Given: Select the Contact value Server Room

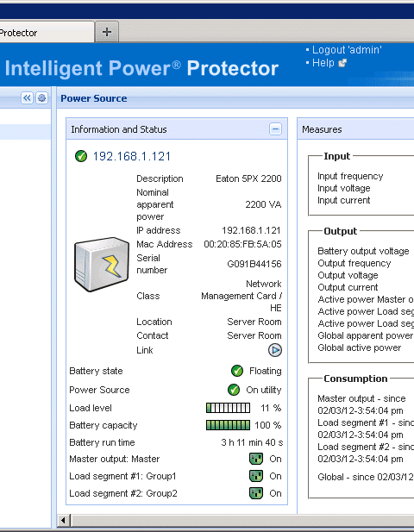Looking at the screenshot, I should point(254,335).
